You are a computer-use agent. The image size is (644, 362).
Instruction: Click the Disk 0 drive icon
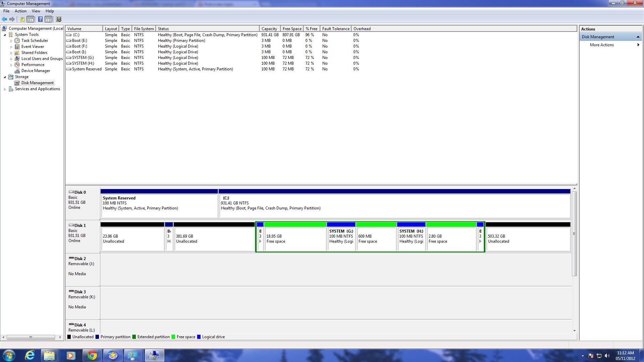71,192
